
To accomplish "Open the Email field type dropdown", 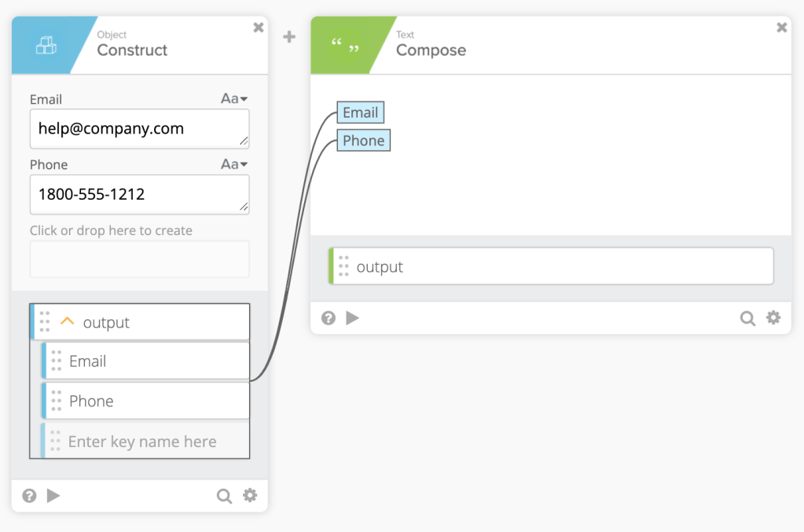I will pos(233,99).
